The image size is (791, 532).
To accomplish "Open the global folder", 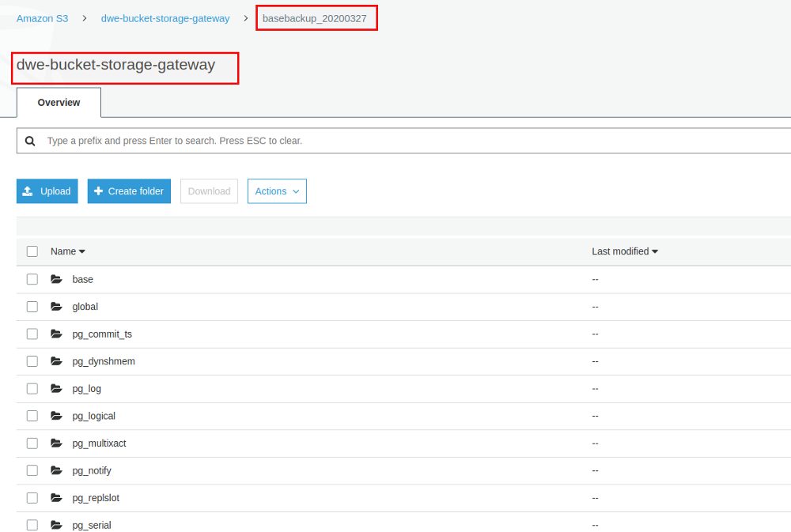I will click(x=85, y=307).
